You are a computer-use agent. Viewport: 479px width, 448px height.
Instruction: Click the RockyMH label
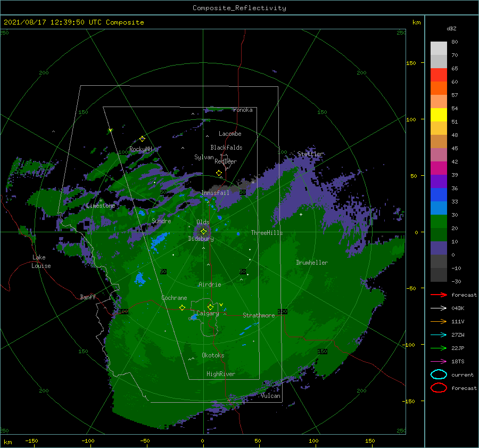point(141,149)
